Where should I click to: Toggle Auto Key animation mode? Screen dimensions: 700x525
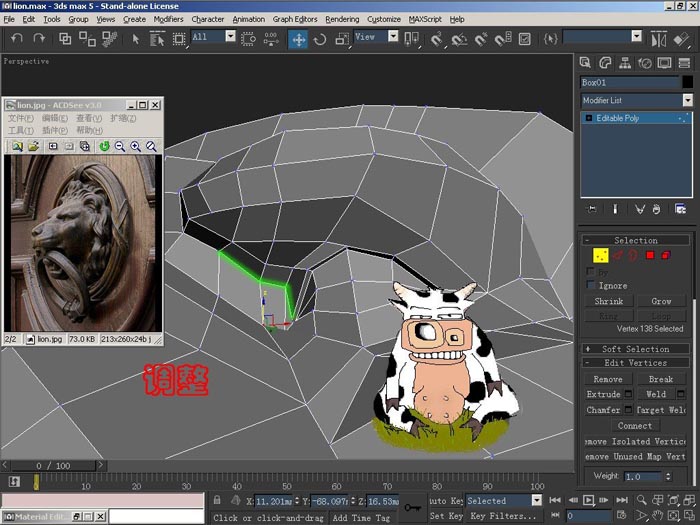[x=446, y=501]
